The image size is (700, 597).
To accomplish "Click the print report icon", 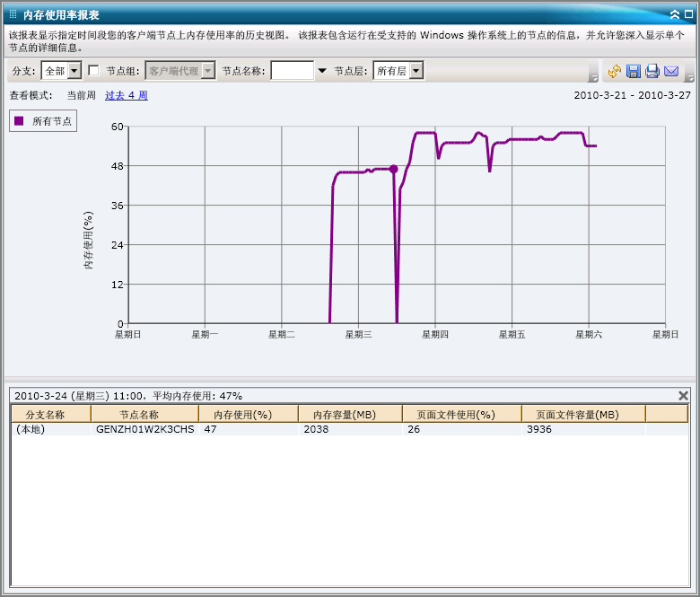I will (652, 72).
